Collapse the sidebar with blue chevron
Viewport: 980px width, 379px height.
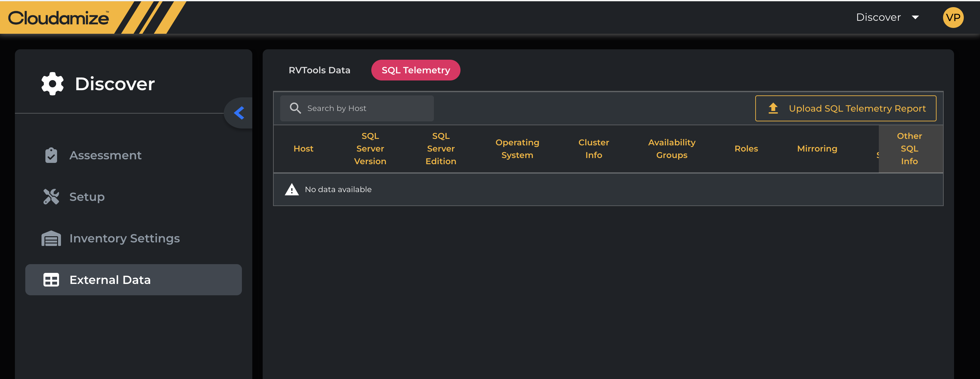(x=239, y=113)
